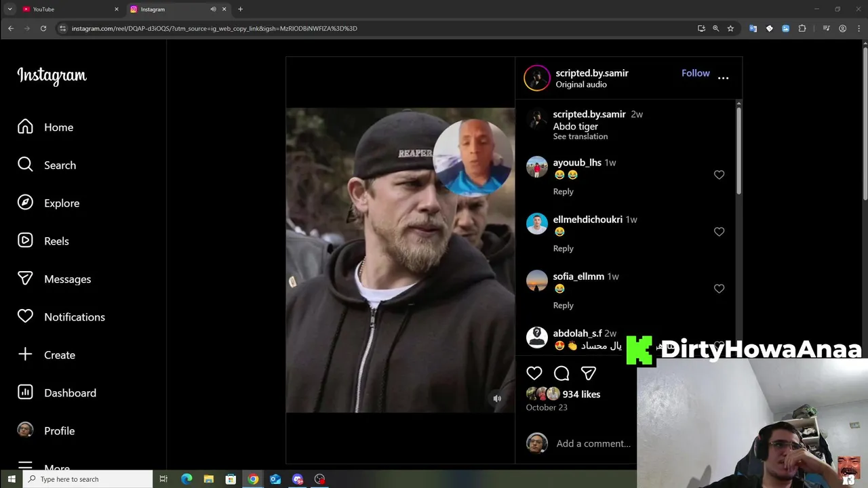Screen dimensions: 868x488
Task: Open Profile from the sidebar
Action: click(46, 431)
